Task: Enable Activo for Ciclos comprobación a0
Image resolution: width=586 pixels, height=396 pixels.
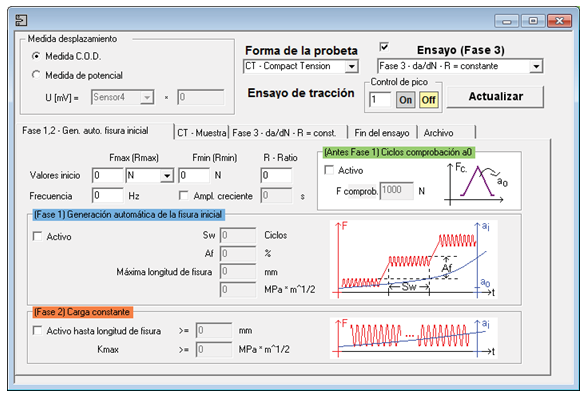Action: tap(329, 170)
